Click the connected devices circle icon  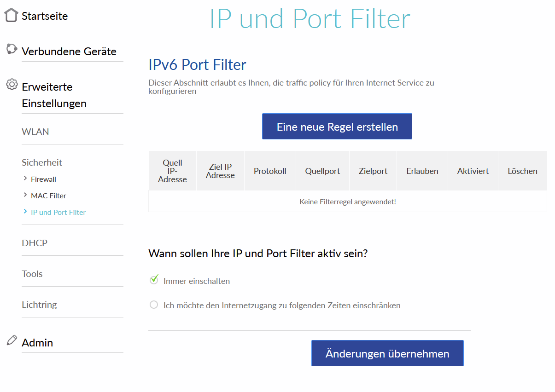coord(12,49)
